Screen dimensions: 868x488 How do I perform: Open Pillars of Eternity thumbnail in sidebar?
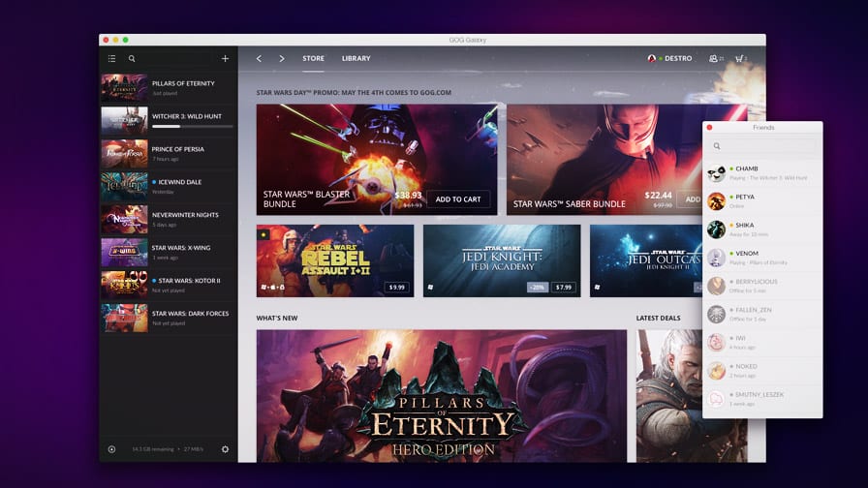point(125,87)
